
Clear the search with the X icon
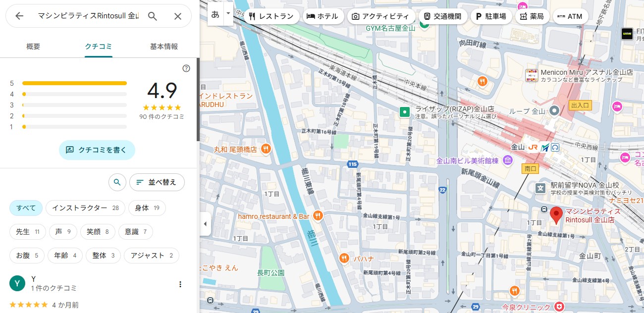178,16
